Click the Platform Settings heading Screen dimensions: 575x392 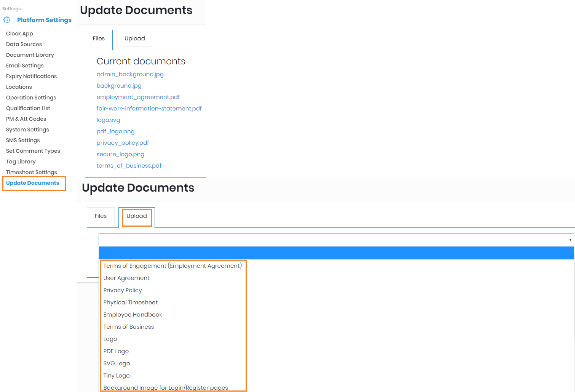coord(44,20)
